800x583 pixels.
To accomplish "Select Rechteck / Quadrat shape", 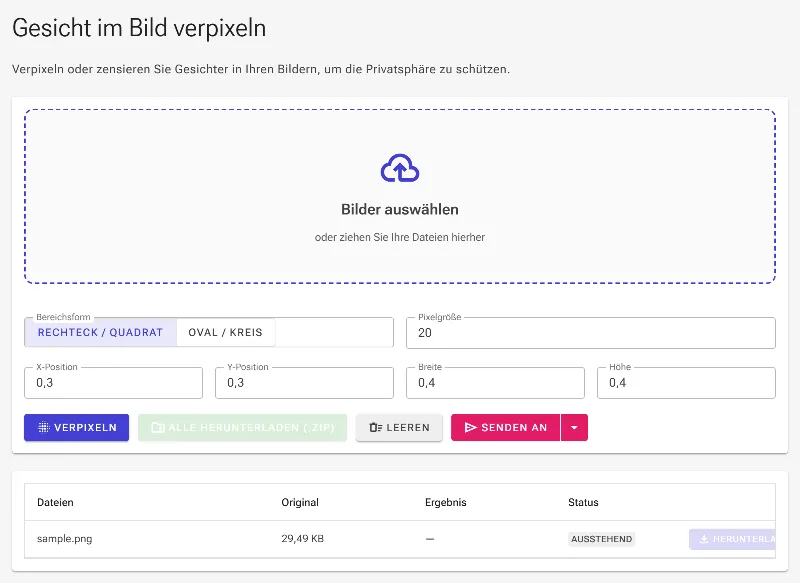I will (x=101, y=333).
